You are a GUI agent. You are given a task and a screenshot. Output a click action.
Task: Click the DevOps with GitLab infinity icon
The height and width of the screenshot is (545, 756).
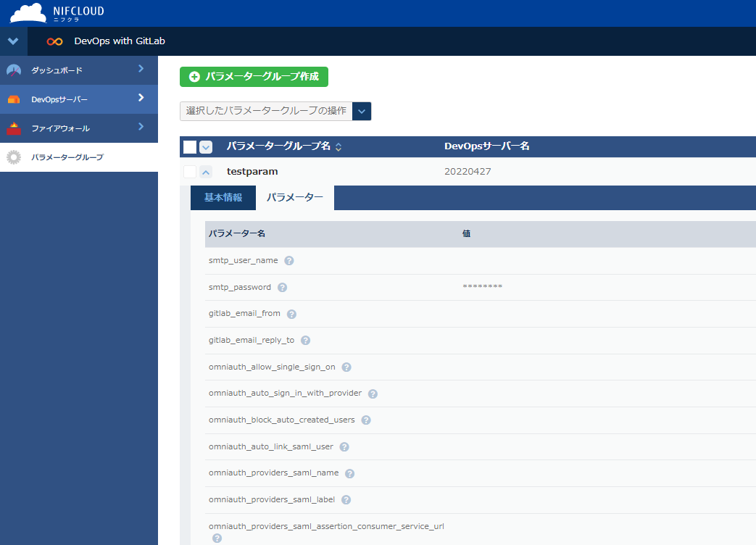click(54, 41)
